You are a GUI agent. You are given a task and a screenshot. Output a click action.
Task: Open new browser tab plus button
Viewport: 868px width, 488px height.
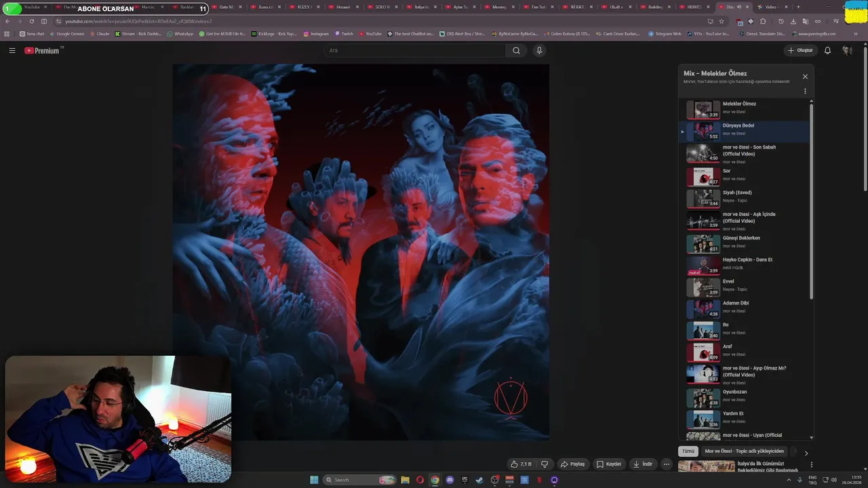click(x=798, y=7)
